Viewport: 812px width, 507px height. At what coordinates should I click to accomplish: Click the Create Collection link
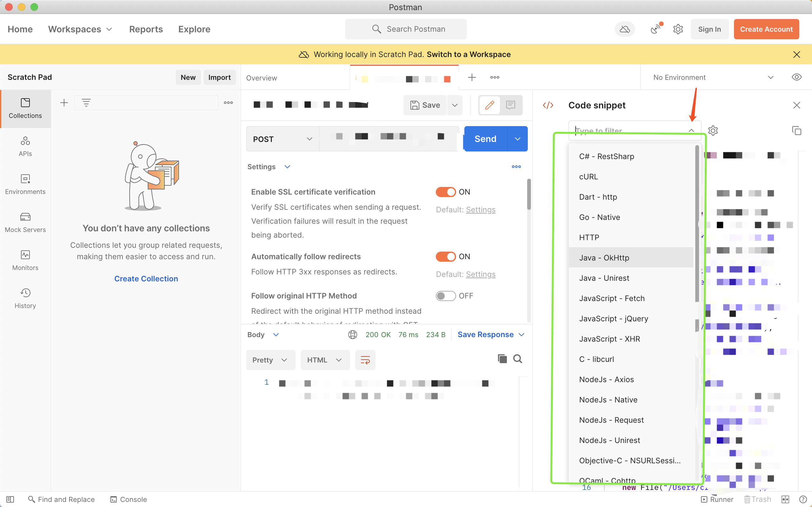pyautogui.click(x=146, y=278)
